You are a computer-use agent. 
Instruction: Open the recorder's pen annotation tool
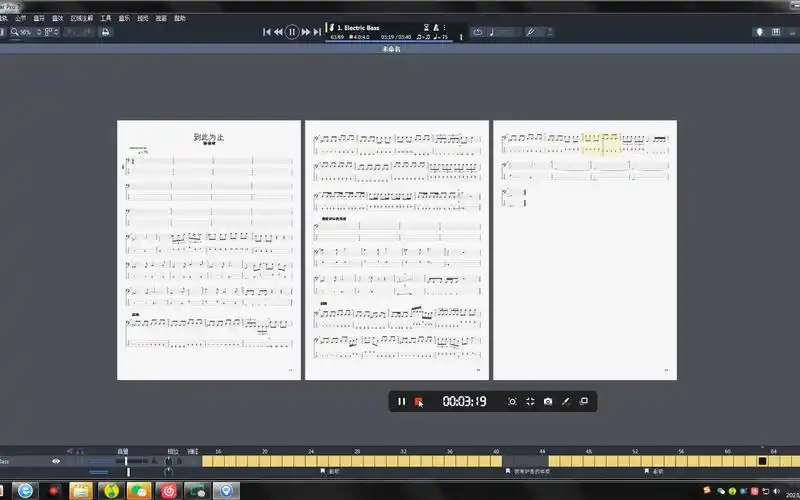566,401
